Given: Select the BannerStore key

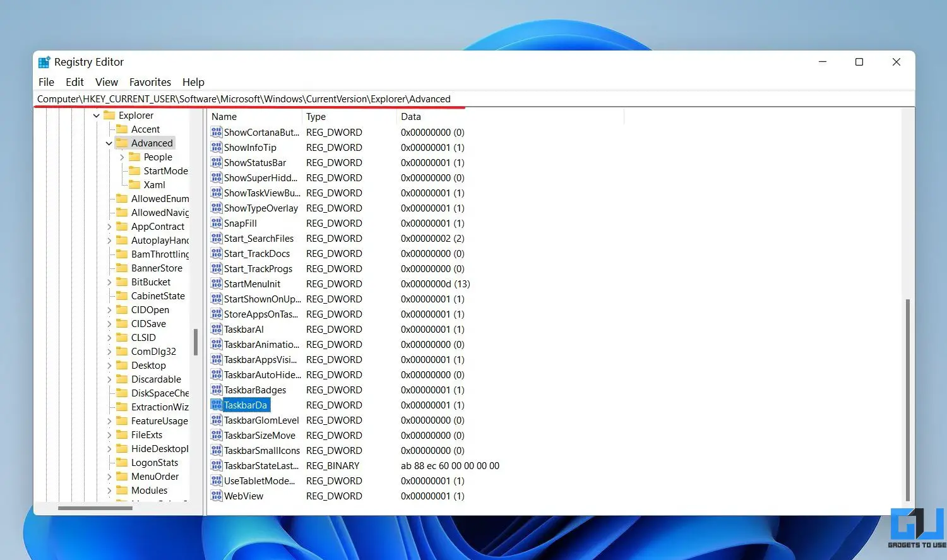Looking at the screenshot, I should [x=157, y=268].
